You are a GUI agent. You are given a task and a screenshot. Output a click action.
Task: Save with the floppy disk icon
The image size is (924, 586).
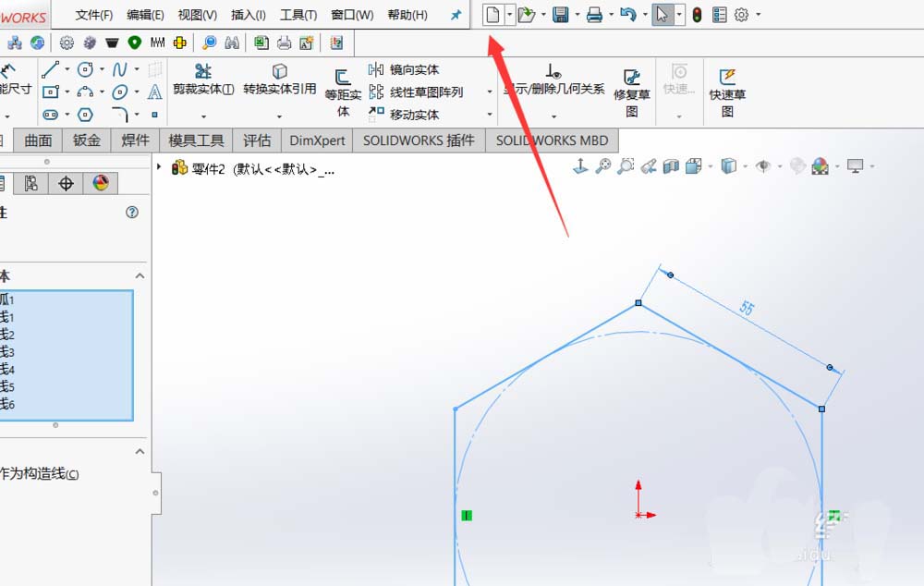coord(561,15)
